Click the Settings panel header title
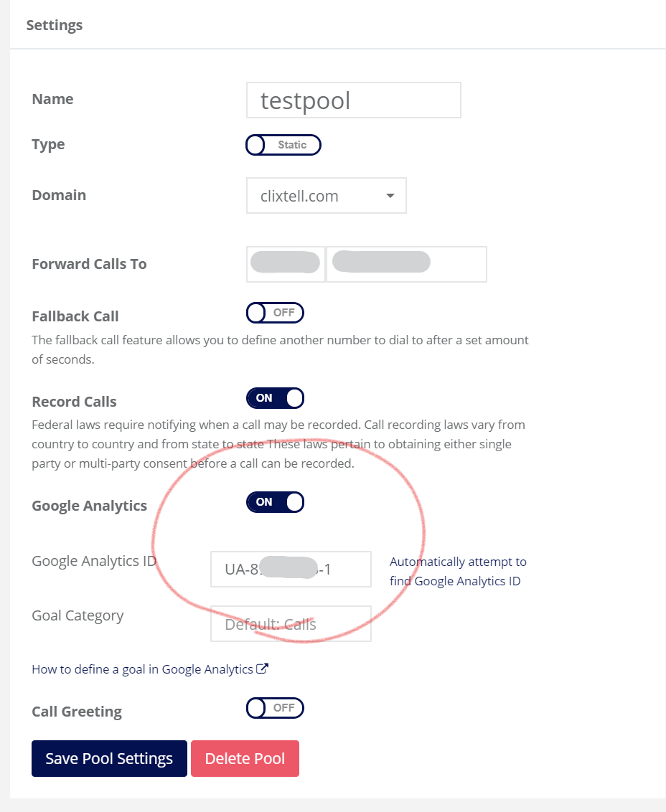 pos(55,25)
